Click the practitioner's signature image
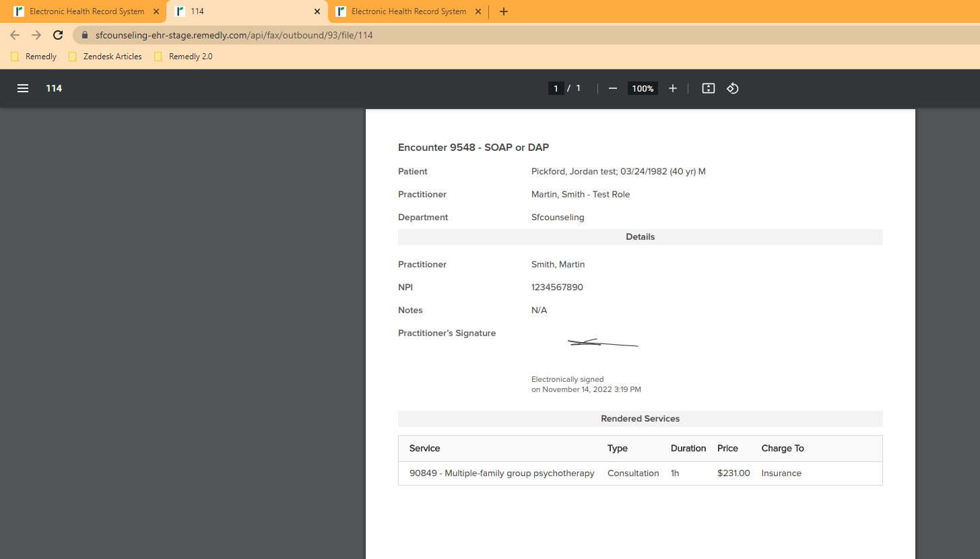This screenshot has width=980, height=559. [603, 343]
